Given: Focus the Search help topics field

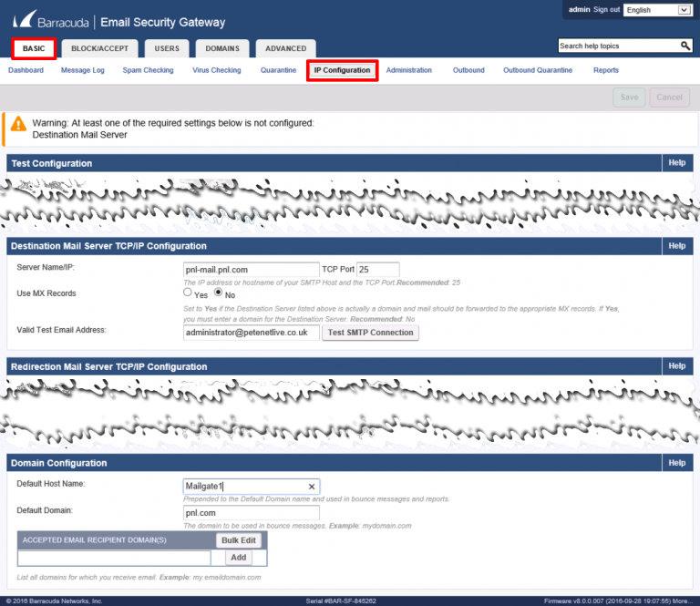Looking at the screenshot, I should pyautogui.click(x=619, y=46).
